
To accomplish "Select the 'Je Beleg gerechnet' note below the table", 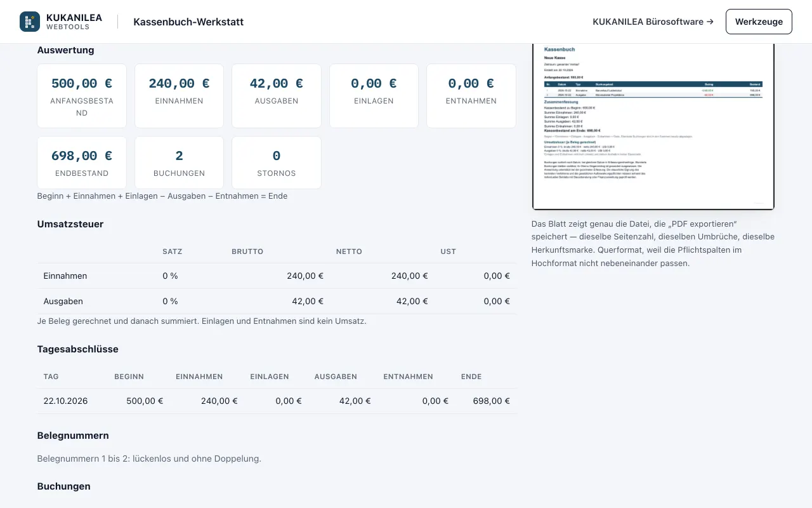I will coord(202,321).
